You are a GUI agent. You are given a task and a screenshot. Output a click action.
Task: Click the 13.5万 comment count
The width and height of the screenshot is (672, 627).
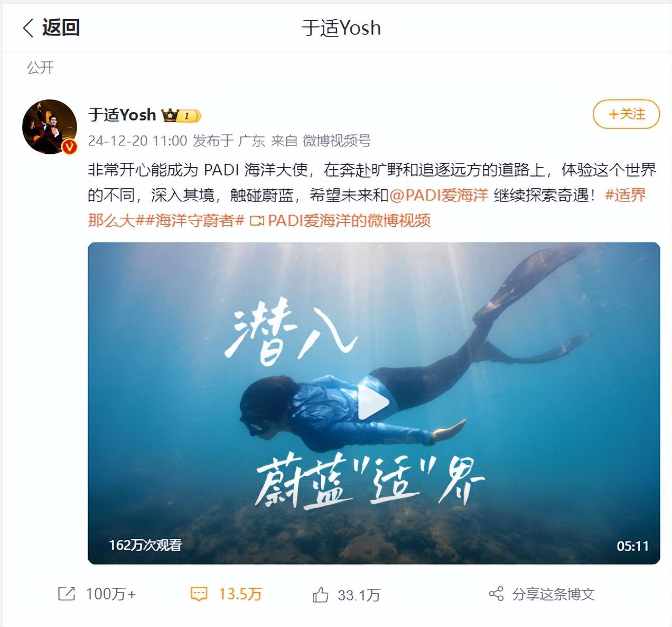click(240, 594)
